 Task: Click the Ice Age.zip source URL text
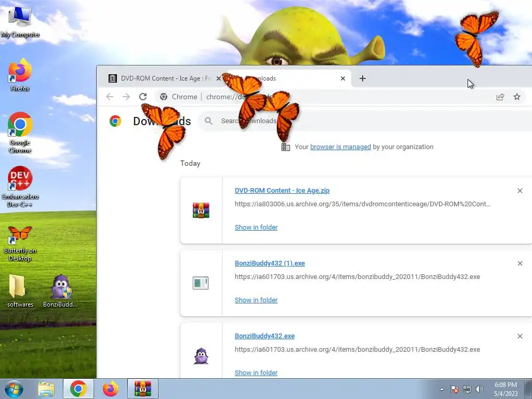point(362,204)
